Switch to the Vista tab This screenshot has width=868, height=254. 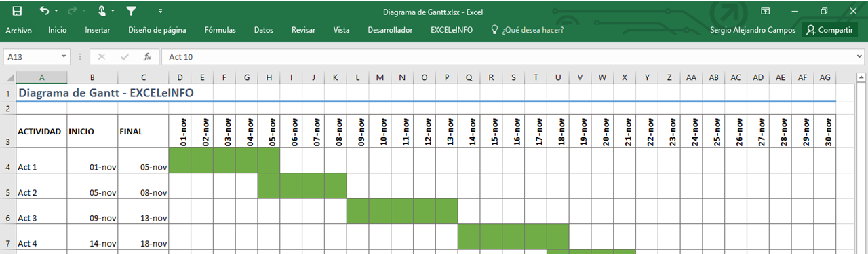coord(342,30)
